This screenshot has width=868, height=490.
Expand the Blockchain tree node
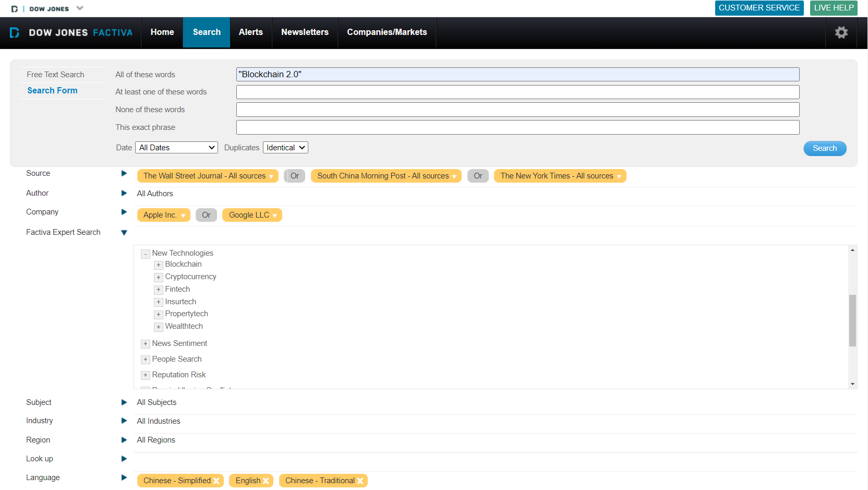click(159, 265)
